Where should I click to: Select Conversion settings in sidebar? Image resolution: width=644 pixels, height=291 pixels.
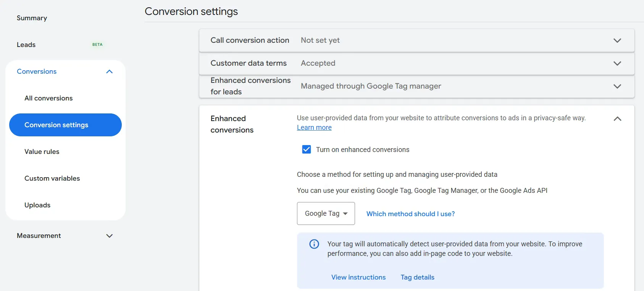coord(65,125)
